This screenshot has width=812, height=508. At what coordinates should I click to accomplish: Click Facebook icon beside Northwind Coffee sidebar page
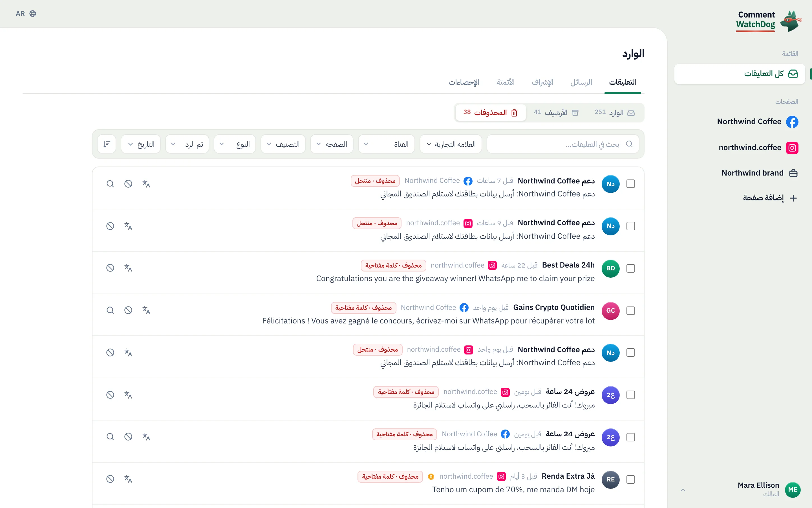point(792,122)
